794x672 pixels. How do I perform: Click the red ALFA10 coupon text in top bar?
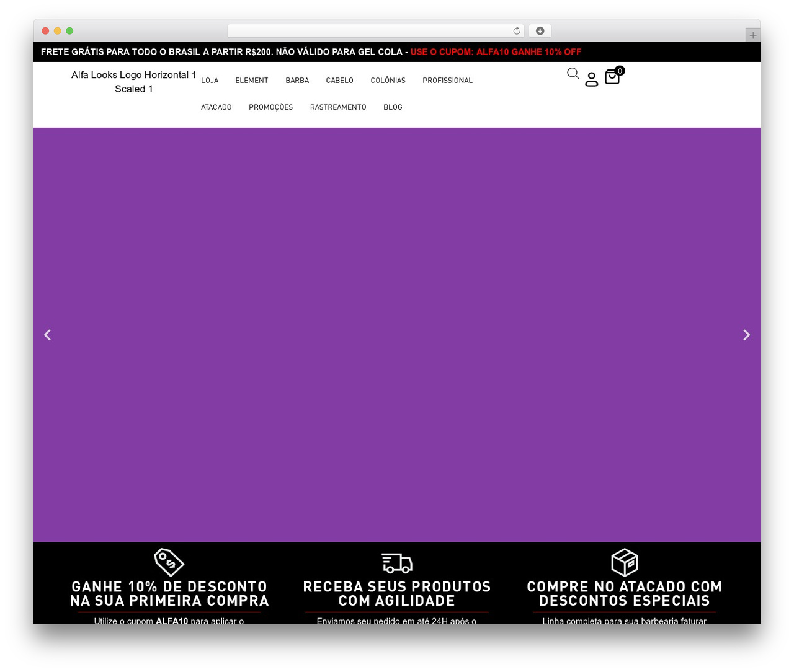pyautogui.click(x=496, y=52)
